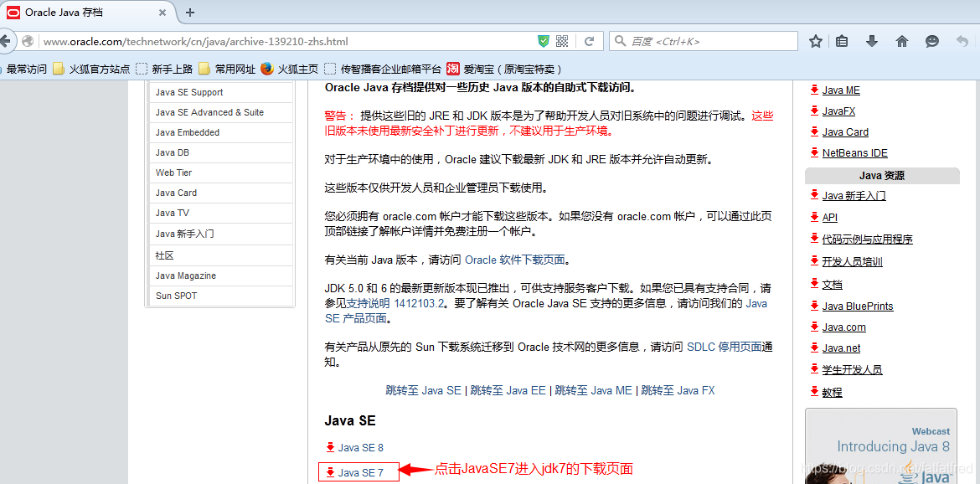Image resolution: width=980 pixels, height=484 pixels.
Task: Click the smiley chat icon
Action: tap(932, 41)
